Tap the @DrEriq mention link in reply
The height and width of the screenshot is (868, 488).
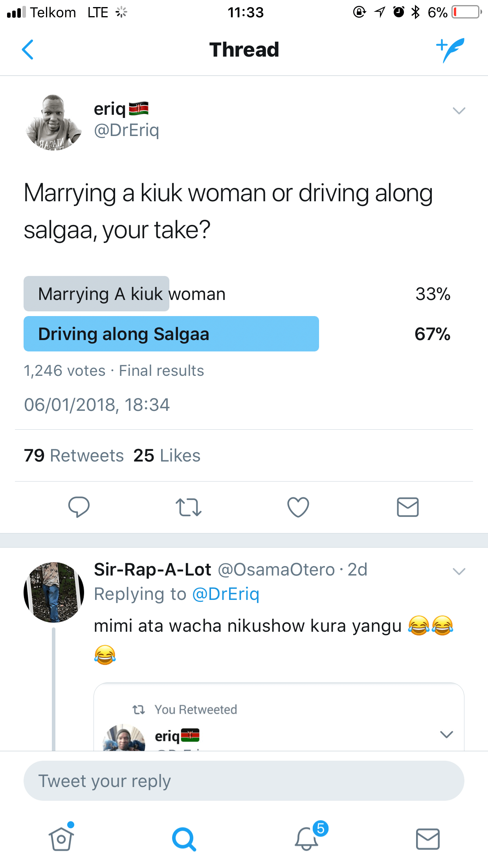tap(226, 594)
